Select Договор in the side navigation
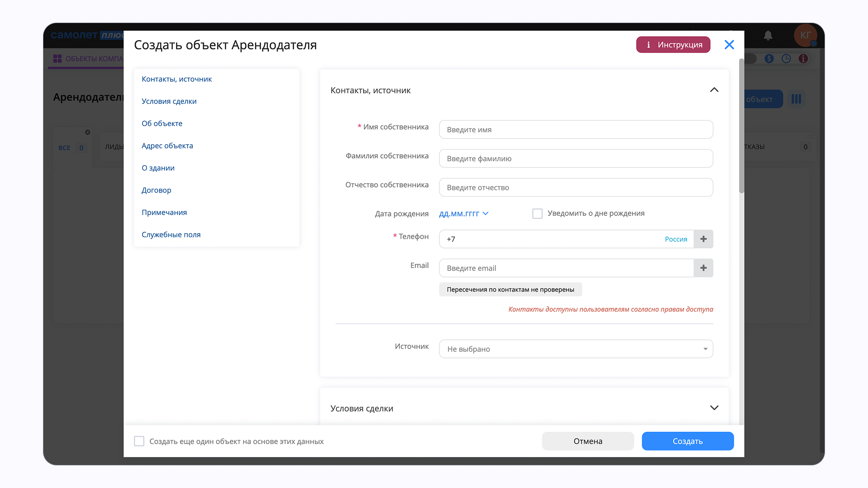The height and width of the screenshot is (488, 868). click(x=156, y=190)
